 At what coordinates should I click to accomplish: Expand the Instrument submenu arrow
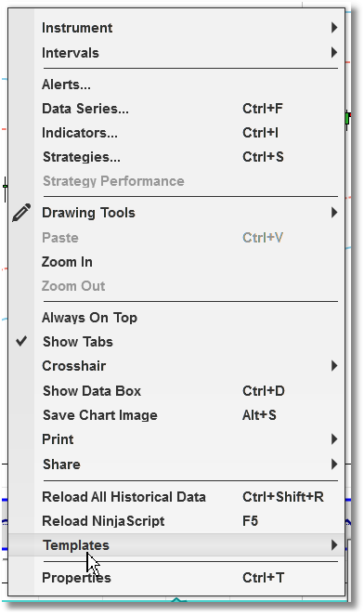[x=333, y=28]
